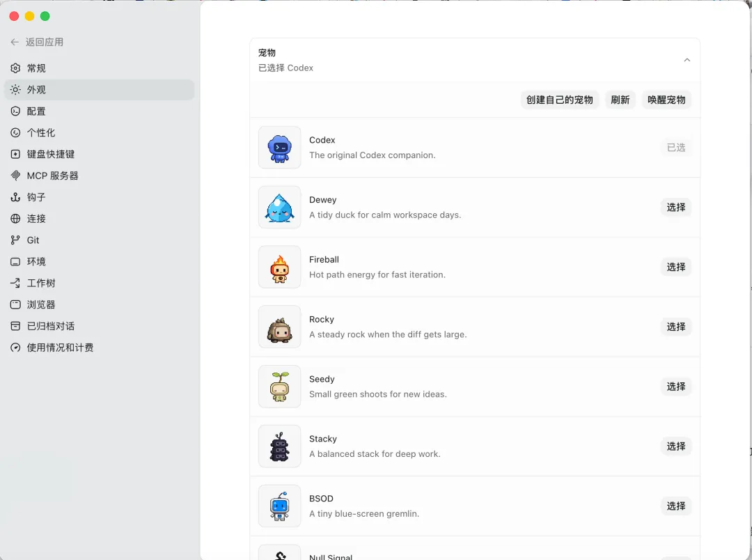Click the MCP 服务器 sidebar icon

(x=15, y=176)
